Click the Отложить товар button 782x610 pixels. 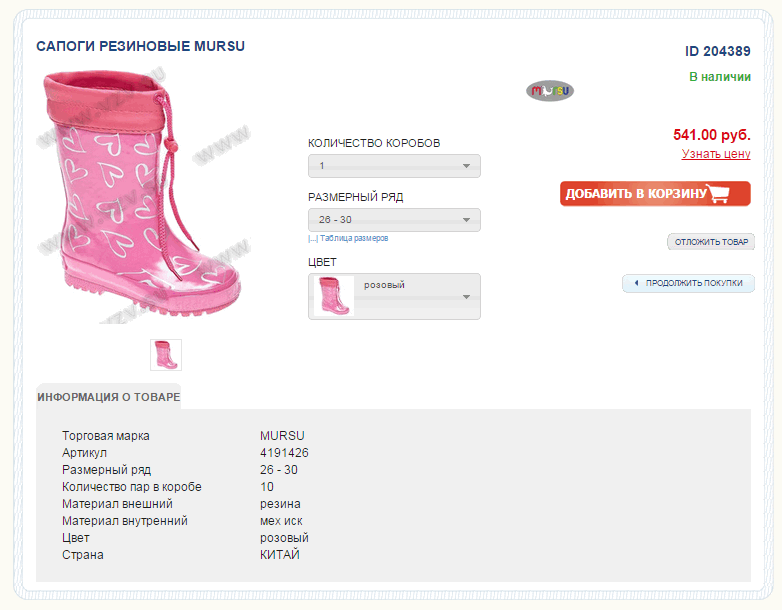tap(711, 242)
